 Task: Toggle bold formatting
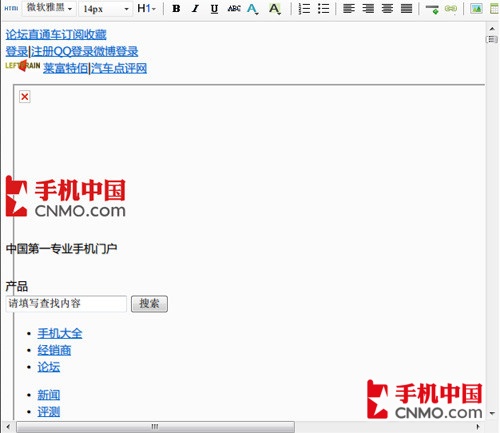176,9
